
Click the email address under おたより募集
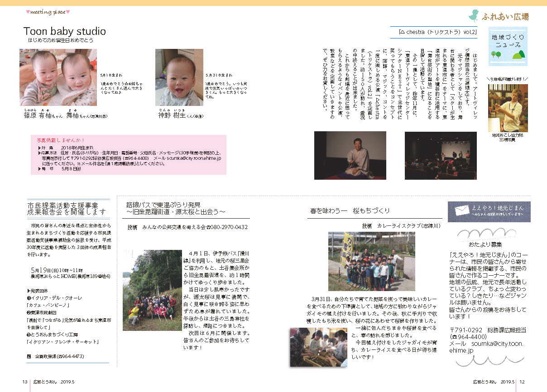[x=486, y=347]
